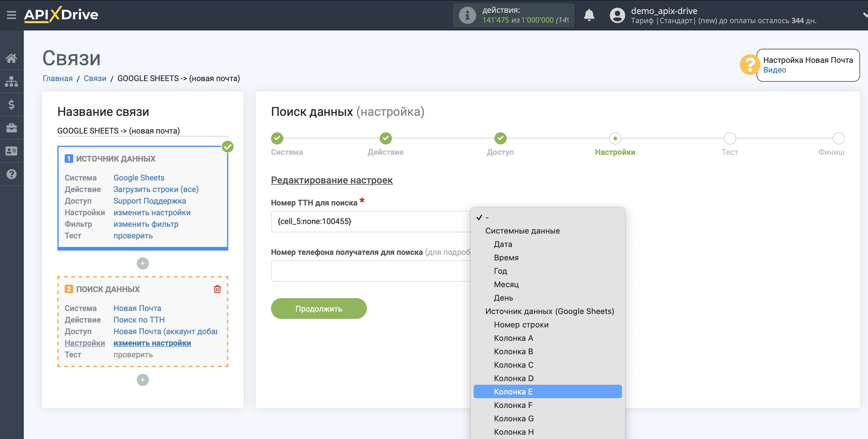Viewport: 868px width, 439px height.
Task: Select Дата from the dropdown list
Action: coord(548,244)
